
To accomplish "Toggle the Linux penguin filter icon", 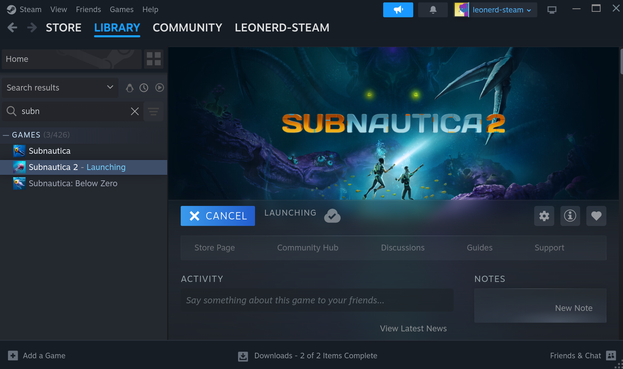I will tap(130, 88).
